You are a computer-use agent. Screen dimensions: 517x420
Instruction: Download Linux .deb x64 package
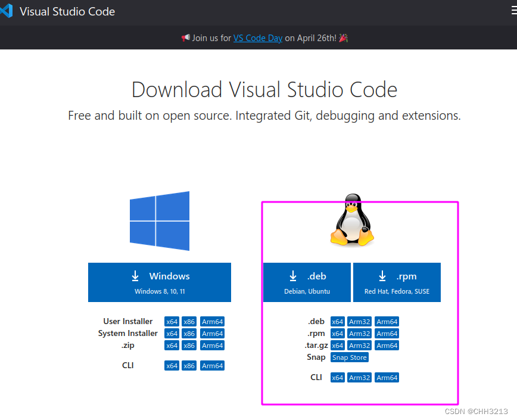pos(337,322)
